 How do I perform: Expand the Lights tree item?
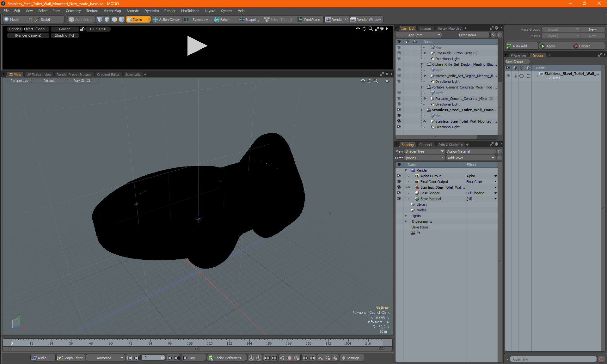(406, 216)
